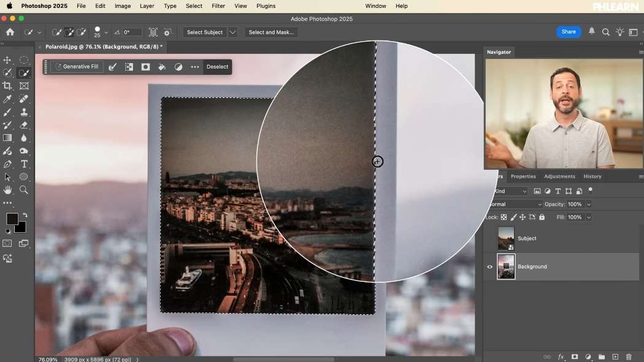The image size is (644, 362).
Task: Select the Pen tool
Action: click(7, 164)
